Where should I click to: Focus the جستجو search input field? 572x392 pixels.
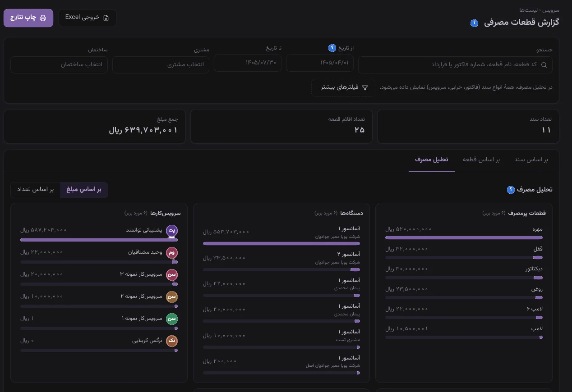click(455, 65)
